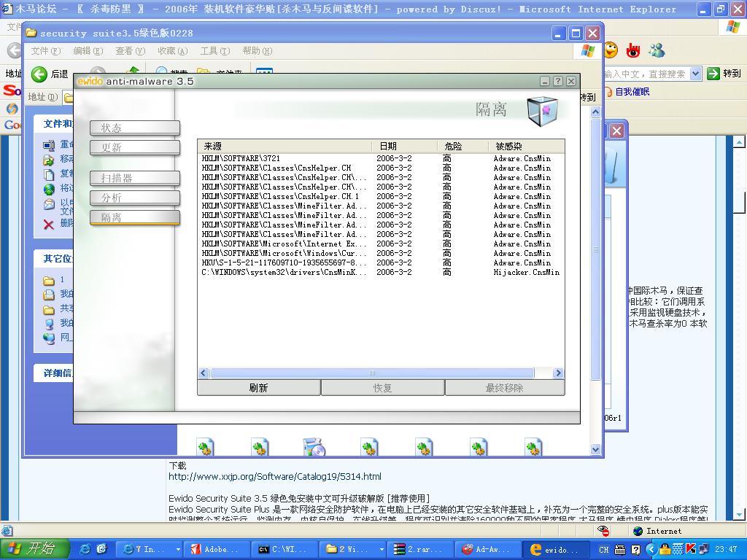Click the ewido help question-mark button
The image size is (747, 560).
click(x=558, y=81)
